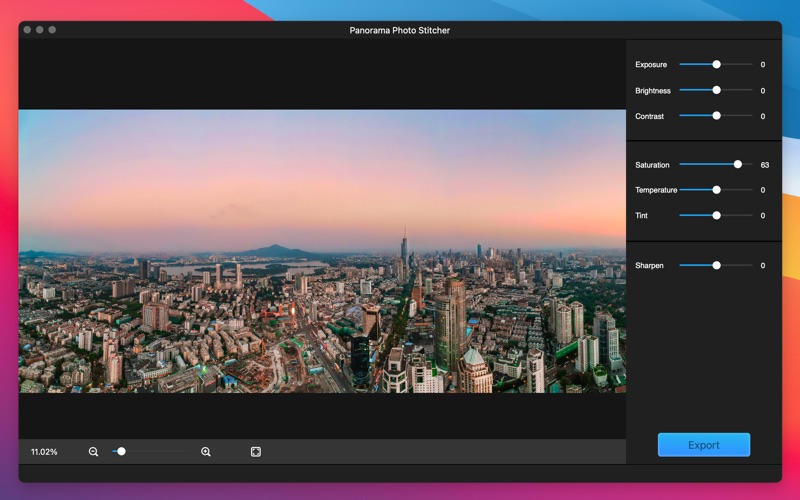Click the Brightness slider knob
Image resolution: width=800 pixels, height=500 pixels.
coord(716,90)
